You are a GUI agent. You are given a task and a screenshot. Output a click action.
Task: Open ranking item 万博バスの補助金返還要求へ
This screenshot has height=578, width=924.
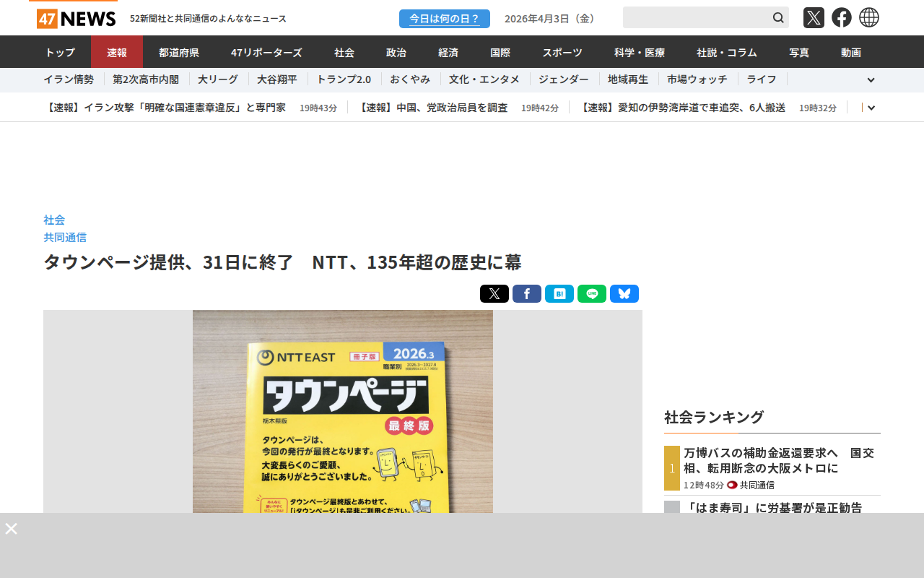click(x=779, y=460)
